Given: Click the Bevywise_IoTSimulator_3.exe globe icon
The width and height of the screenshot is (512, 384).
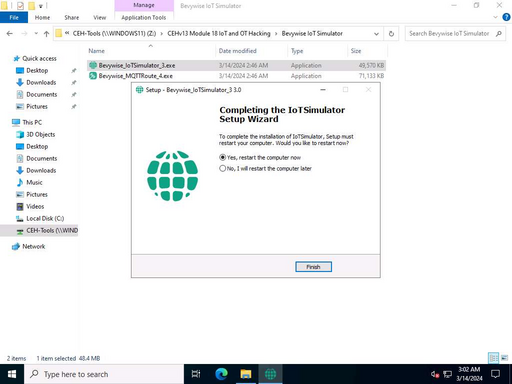Looking at the screenshot, I should (x=93, y=65).
